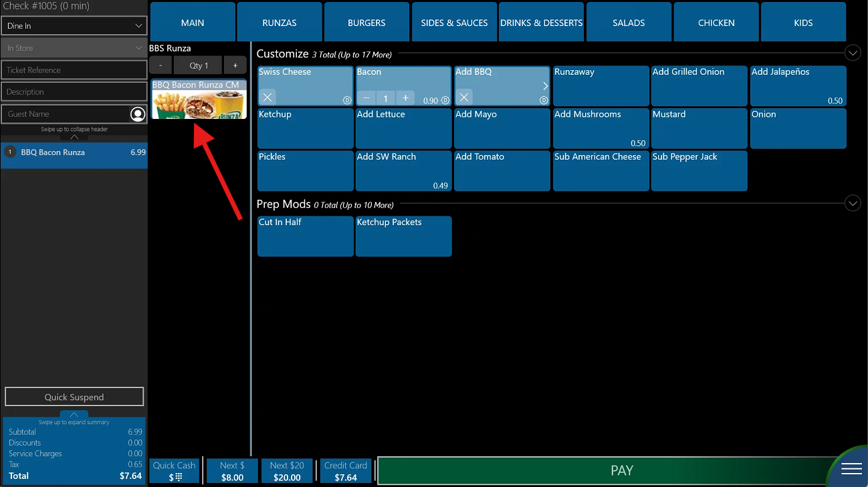The image size is (868, 487).
Task: Decrease item quantity with the minus button
Action: pos(160,65)
